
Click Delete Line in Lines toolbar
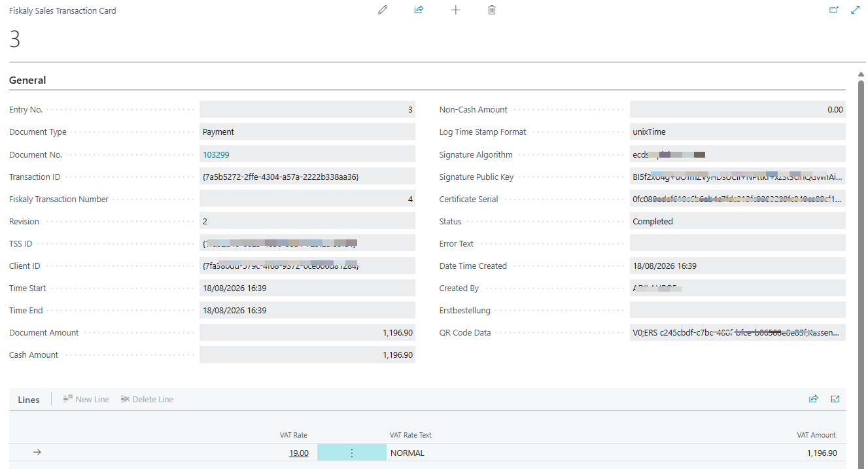(147, 399)
